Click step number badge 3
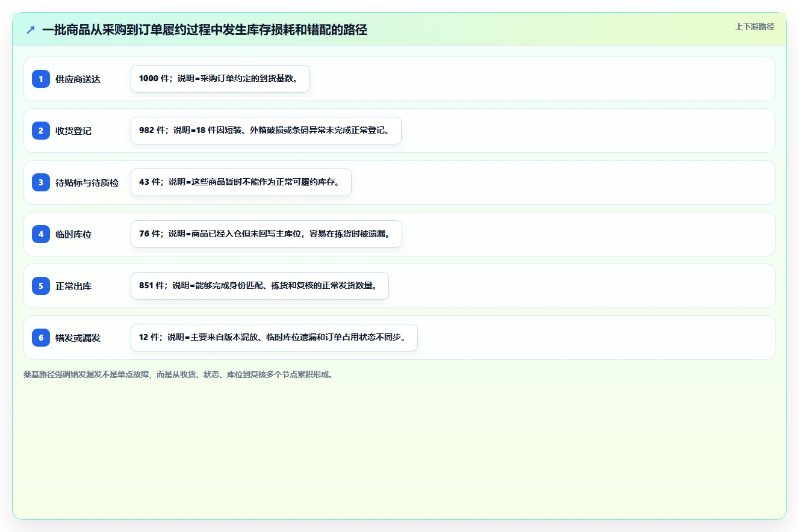 [41, 182]
